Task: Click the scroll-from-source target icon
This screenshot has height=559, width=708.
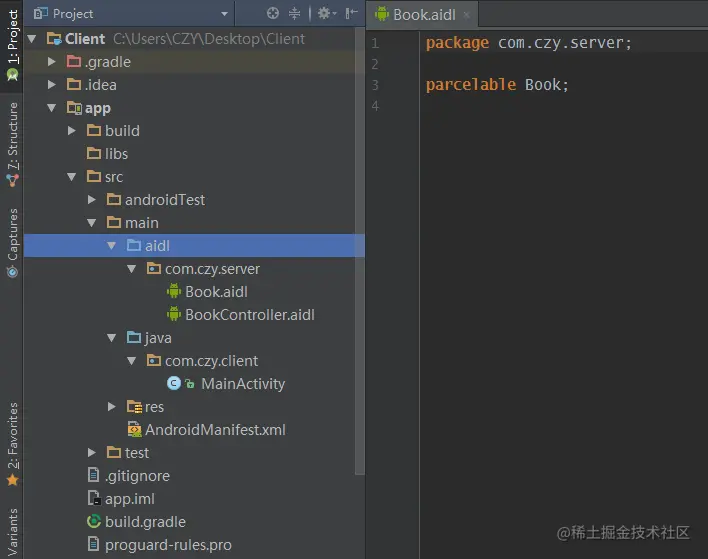Action: [x=273, y=13]
